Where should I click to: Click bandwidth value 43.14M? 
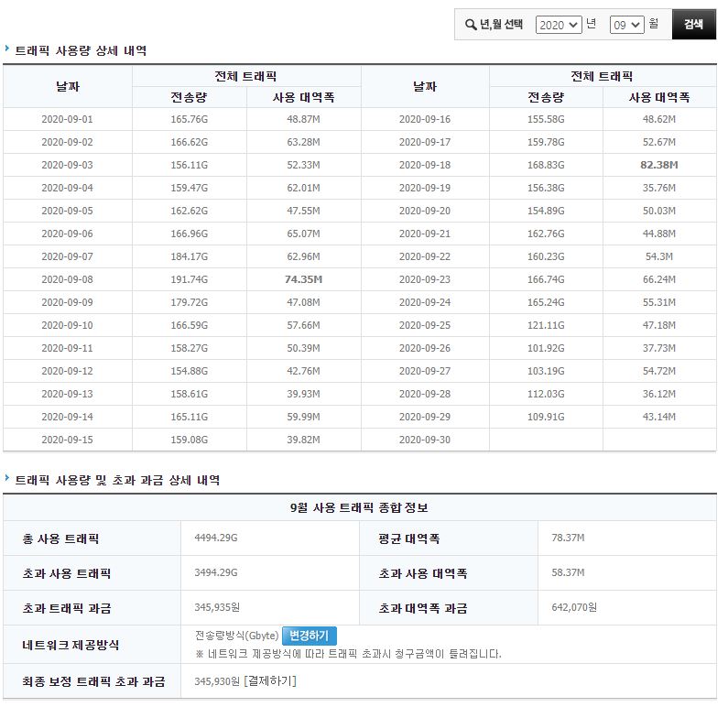[x=659, y=417]
